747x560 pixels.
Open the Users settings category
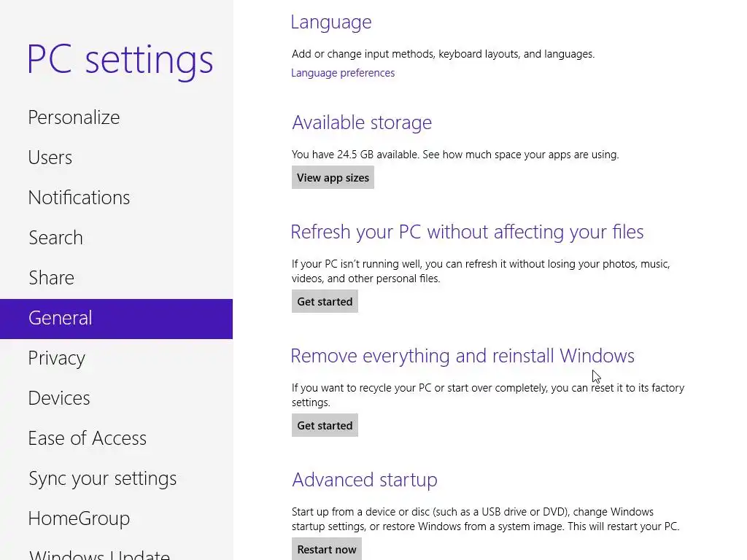(50, 157)
